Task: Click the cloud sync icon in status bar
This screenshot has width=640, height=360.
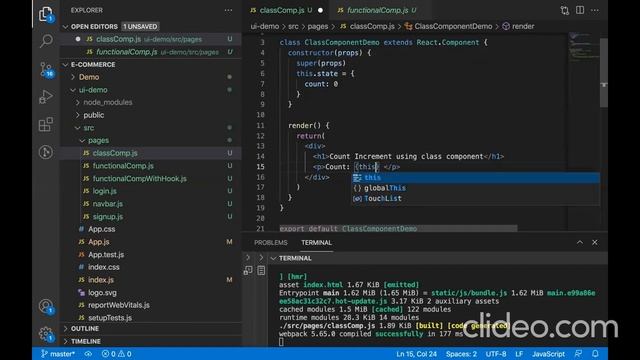Action: (88, 354)
